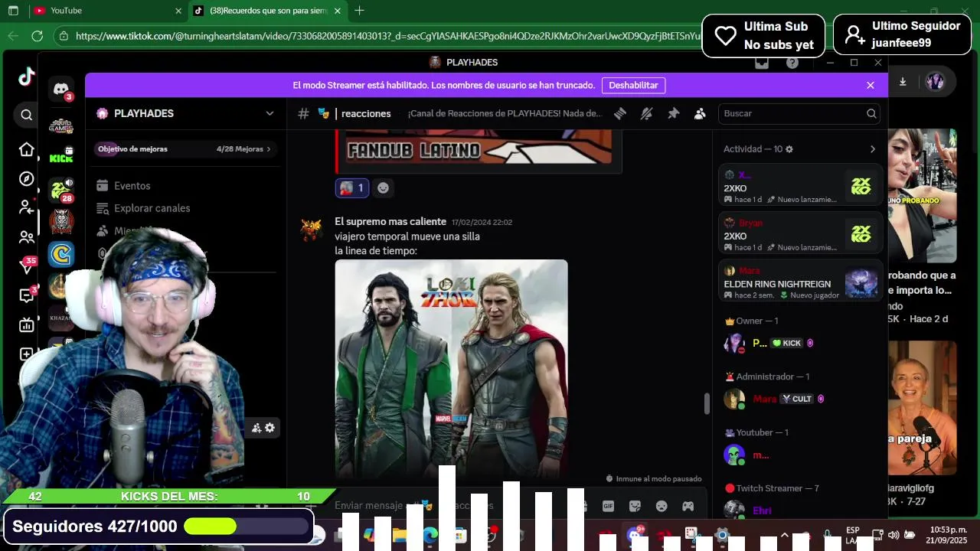Screen dimensions: 980x551
Task: Click download icon in TikTok header
Action: [x=903, y=82]
